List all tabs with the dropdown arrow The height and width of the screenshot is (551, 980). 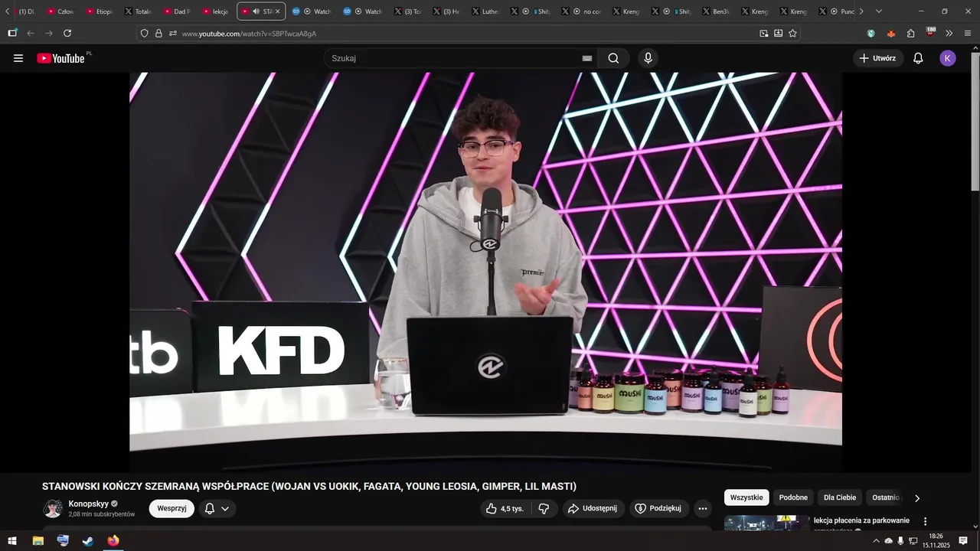point(878,11)
